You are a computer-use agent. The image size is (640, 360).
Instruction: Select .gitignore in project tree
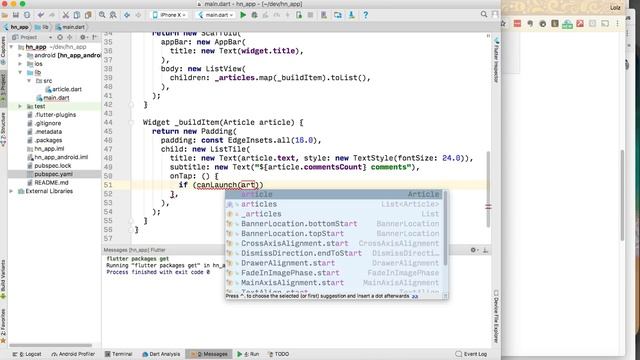tap(44, 123)
